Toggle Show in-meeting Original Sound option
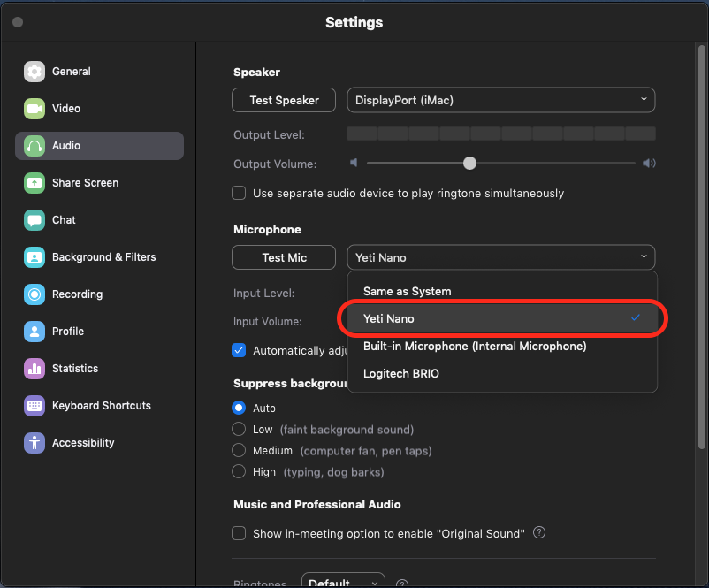The image size is (709, 588). click(239, 533)
